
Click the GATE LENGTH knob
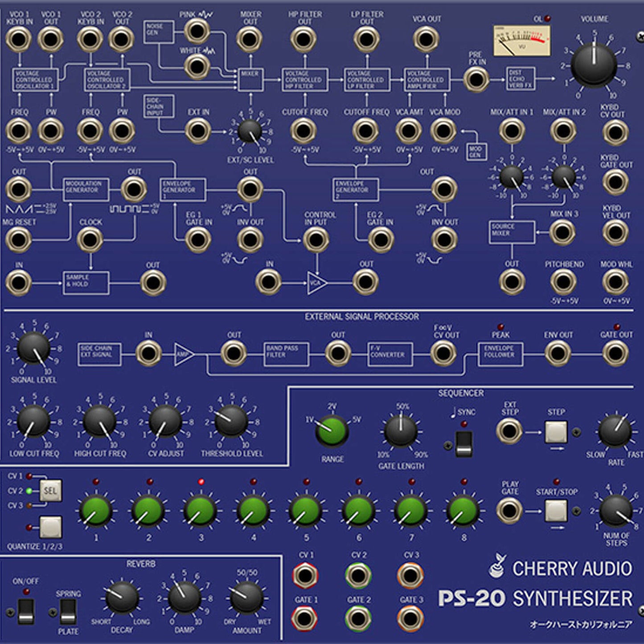coord(401,431)
